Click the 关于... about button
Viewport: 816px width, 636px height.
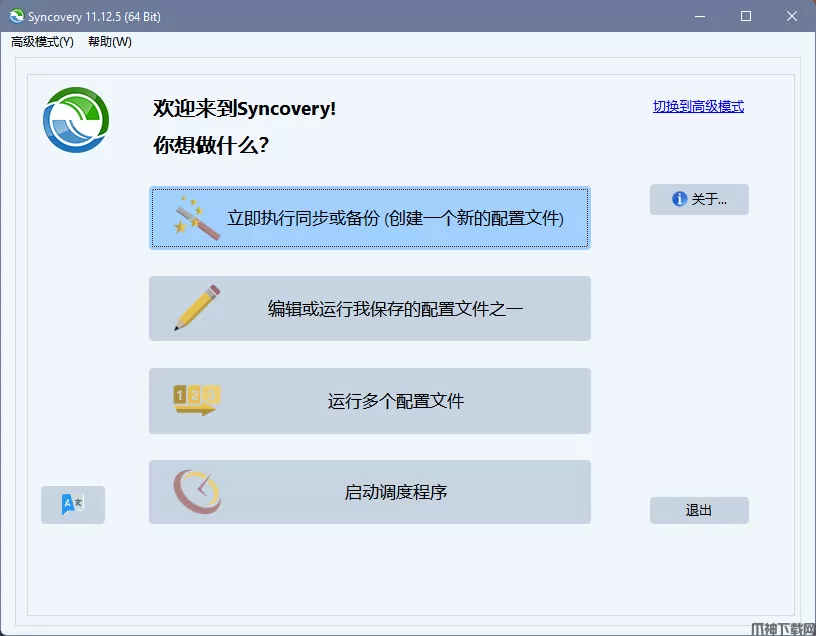pyautogui.click(x=699, y=199)
